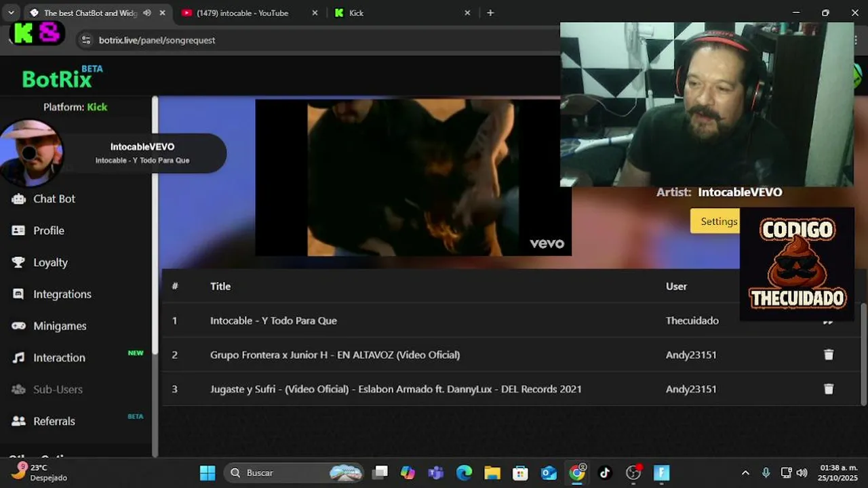The height and width of the screenshot is (488, 868).
Task: Open a new browser tab
Action: click(490, 13)
